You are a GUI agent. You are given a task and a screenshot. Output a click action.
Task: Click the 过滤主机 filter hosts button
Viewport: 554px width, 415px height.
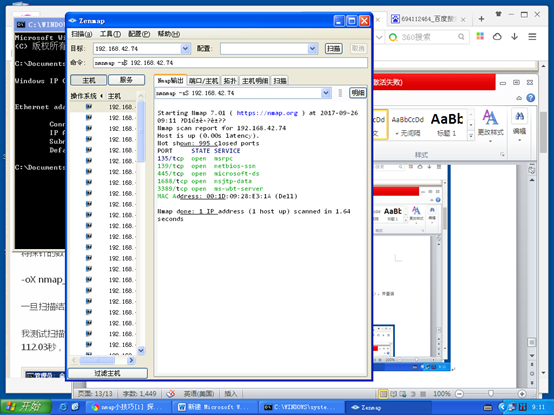pyautogui.click(x=107, y=373)
